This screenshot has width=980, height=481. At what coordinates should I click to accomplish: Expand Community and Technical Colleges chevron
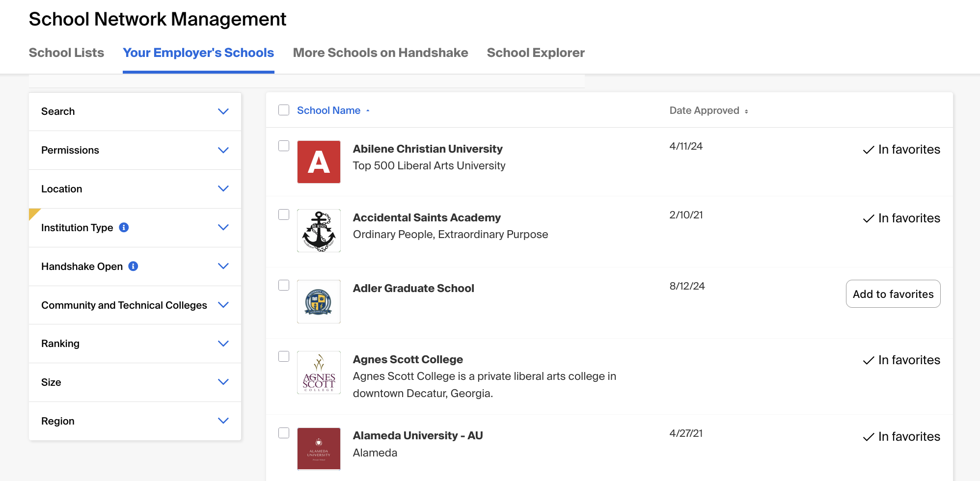coord(223,305)
